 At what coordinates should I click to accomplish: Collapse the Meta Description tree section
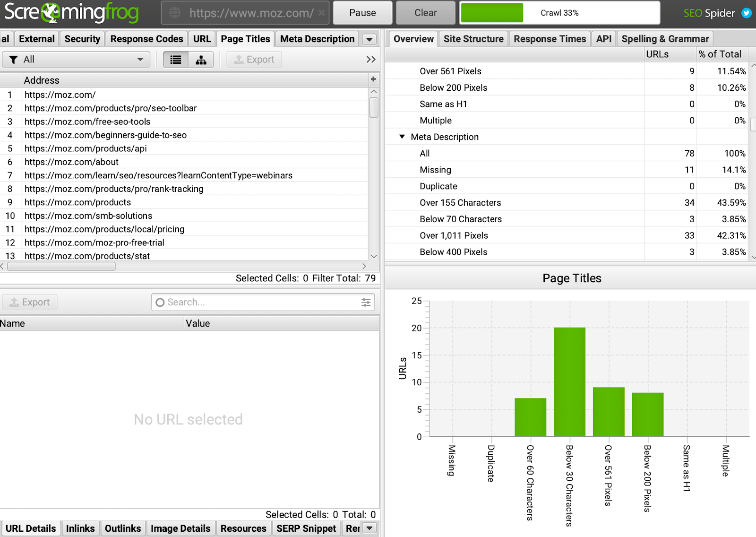pyautogui.click(x=402, y=137)
